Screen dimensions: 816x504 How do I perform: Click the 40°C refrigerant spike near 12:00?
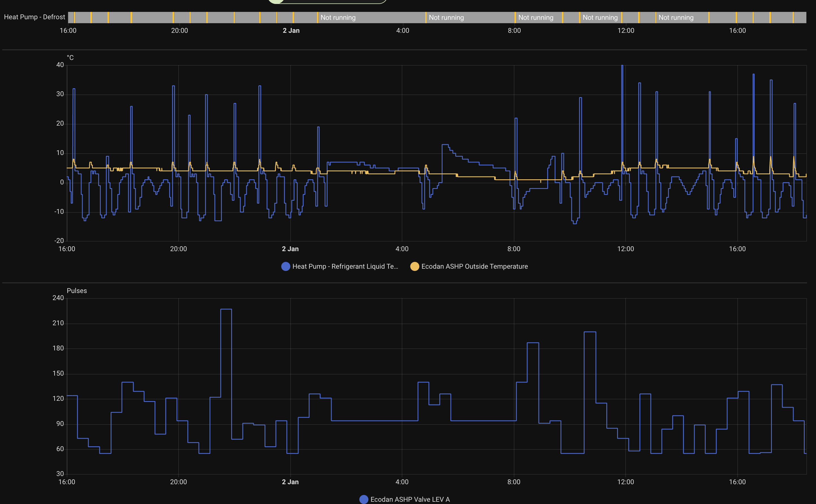pos(622,66)
